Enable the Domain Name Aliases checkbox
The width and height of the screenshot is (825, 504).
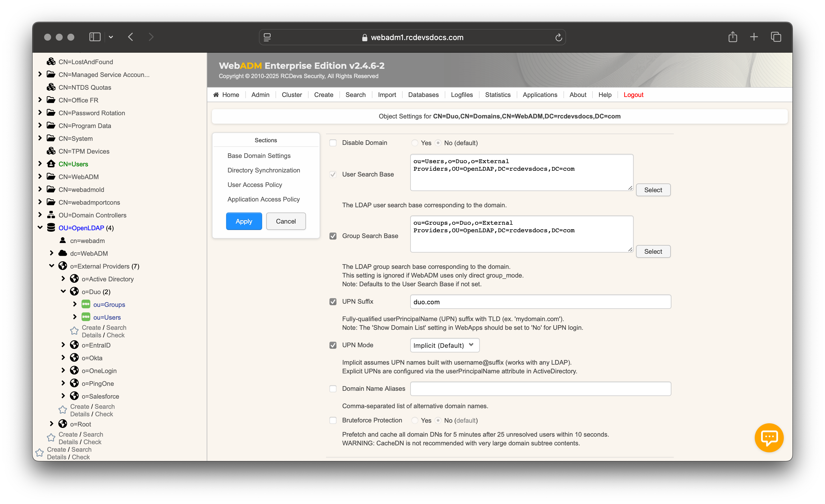point(333,388)
